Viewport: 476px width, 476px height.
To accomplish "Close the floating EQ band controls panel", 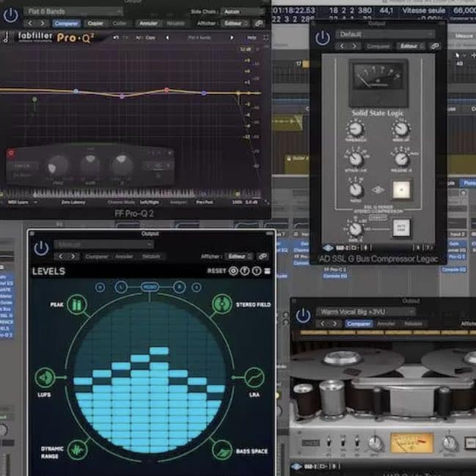I will 170,153.
